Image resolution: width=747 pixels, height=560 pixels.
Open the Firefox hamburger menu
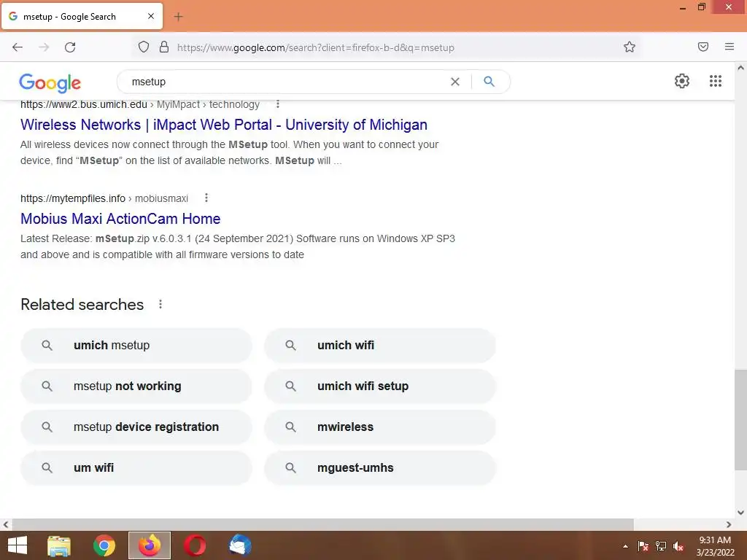(729, 47)
